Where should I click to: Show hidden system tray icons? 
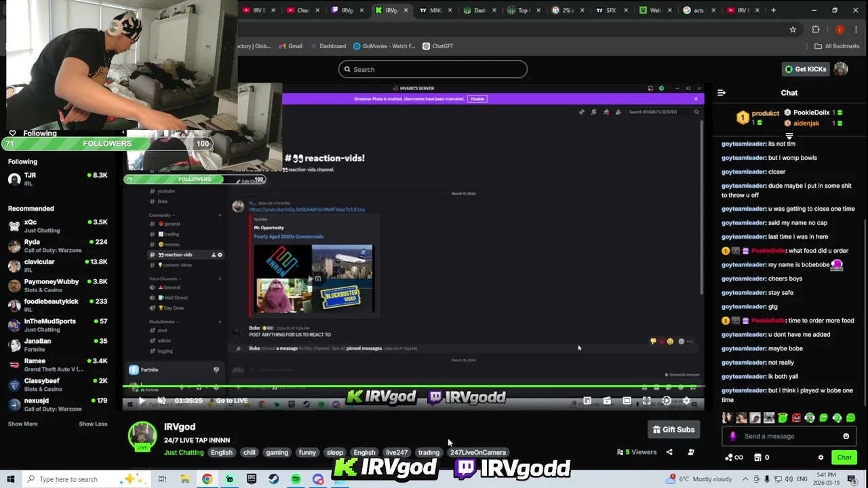tap(745, 479)
